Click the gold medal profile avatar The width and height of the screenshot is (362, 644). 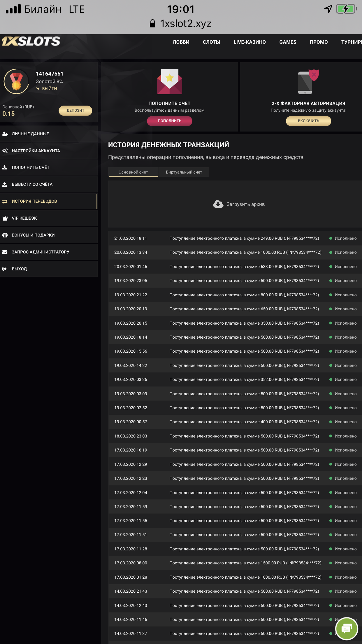16,81
